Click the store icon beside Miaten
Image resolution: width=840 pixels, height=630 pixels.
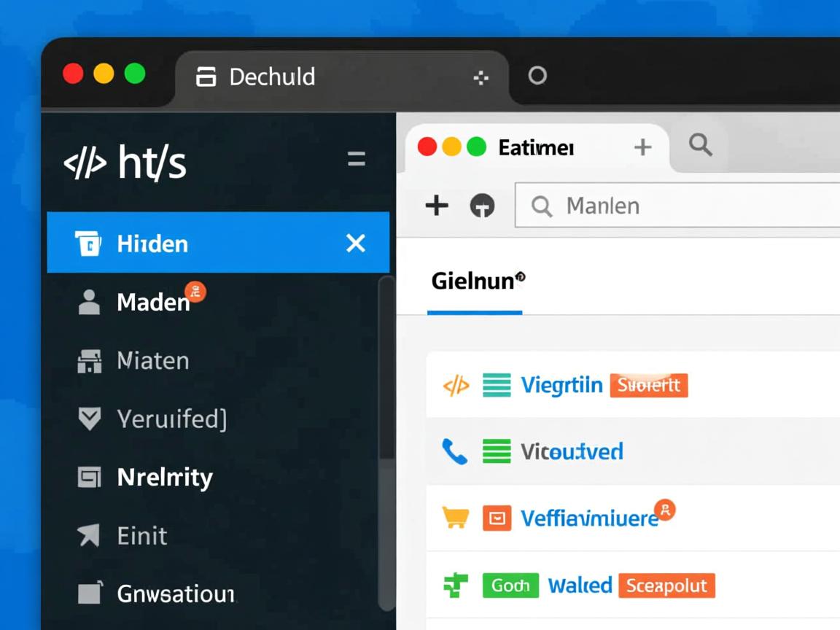[90, 361]
